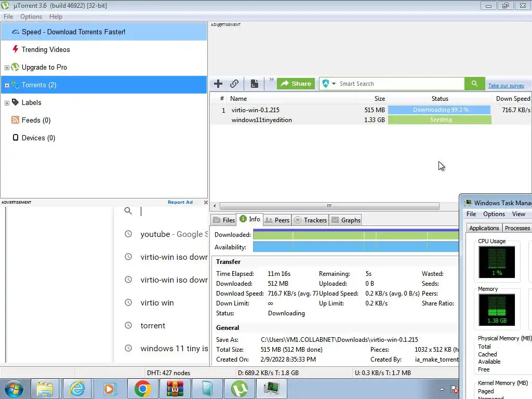The image size is (532, 399).
Task: Switch to Applications tab in Task Manager
Action: [484, 228]
